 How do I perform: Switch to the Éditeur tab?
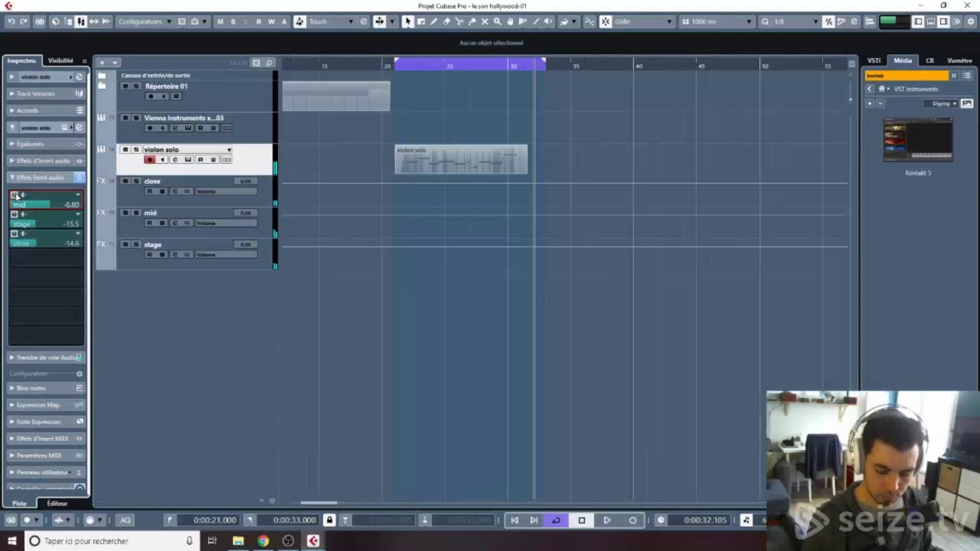[x=57, y=504]
